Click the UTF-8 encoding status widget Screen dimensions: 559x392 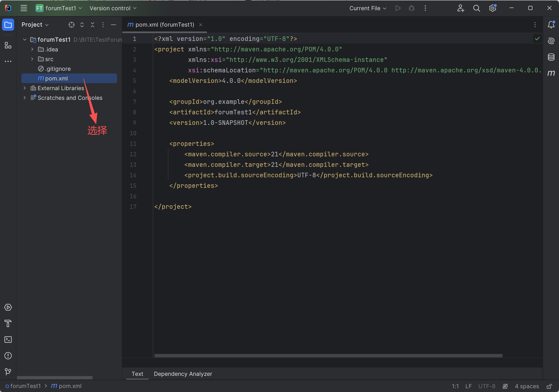pos(486,386)
